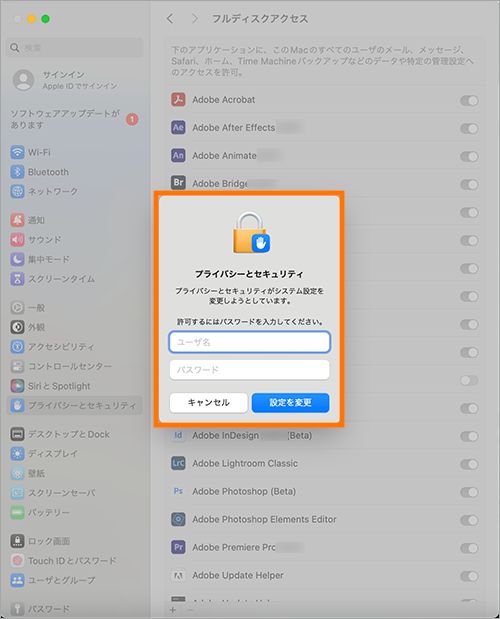Open ロック画面 lock icon in sidebar
Viewport: 500px width, 619px height.
(17, 541)
